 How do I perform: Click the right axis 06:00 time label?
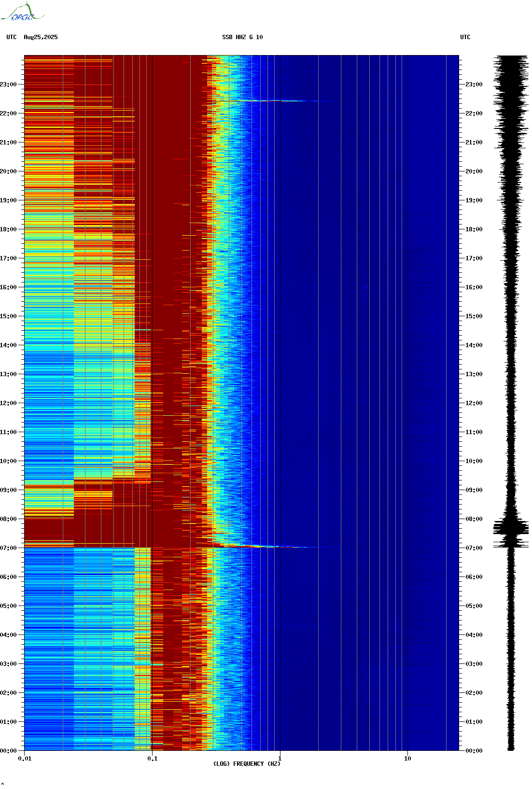pyautogui.click(x=474, y=577)
